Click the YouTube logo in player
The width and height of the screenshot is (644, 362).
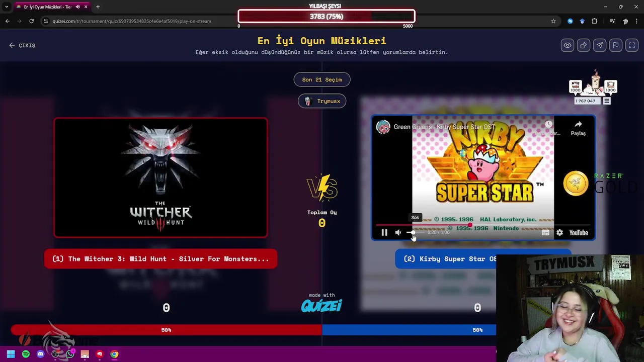(x=579, y=233)
